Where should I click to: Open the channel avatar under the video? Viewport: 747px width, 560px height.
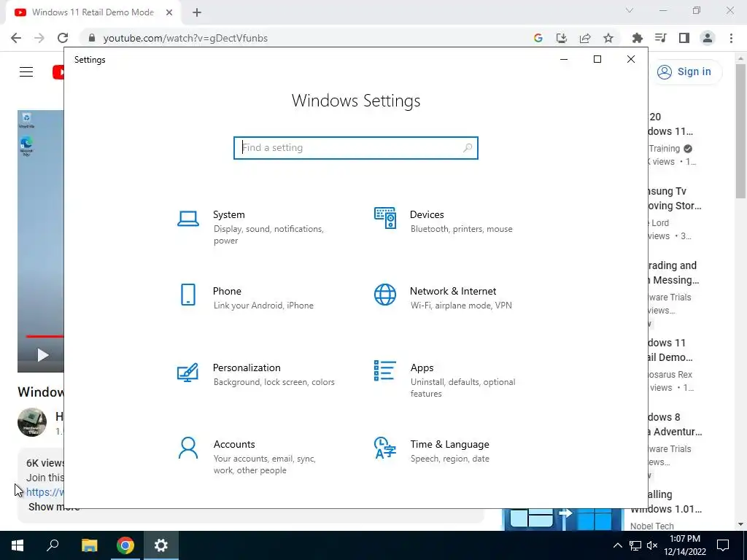pos(32,422)
